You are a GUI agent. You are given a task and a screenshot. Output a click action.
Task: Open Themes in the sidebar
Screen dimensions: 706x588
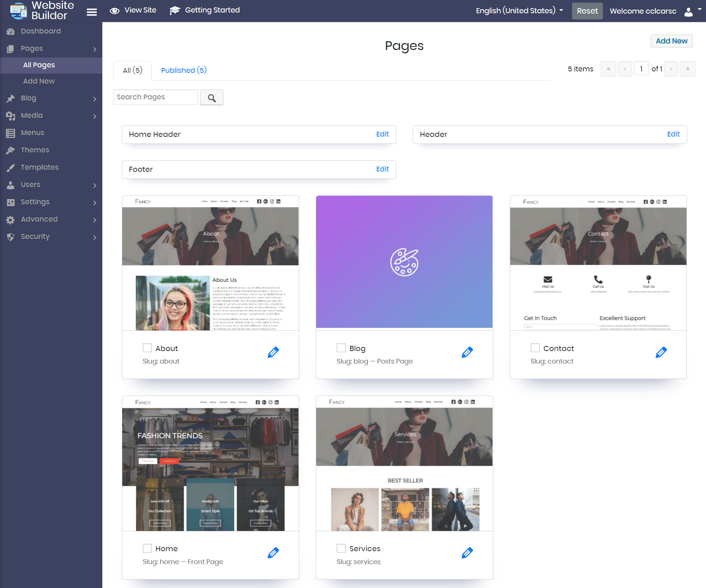(x=35, y=150)
